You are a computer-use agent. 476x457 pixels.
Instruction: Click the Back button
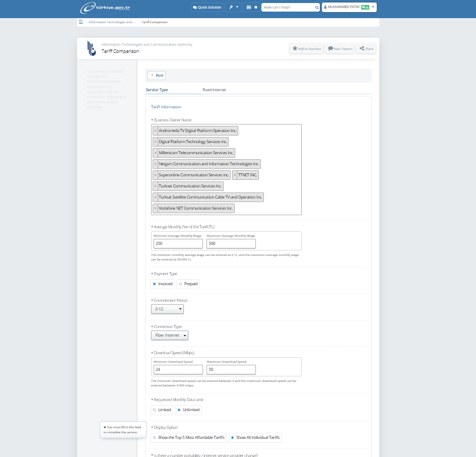157,75
